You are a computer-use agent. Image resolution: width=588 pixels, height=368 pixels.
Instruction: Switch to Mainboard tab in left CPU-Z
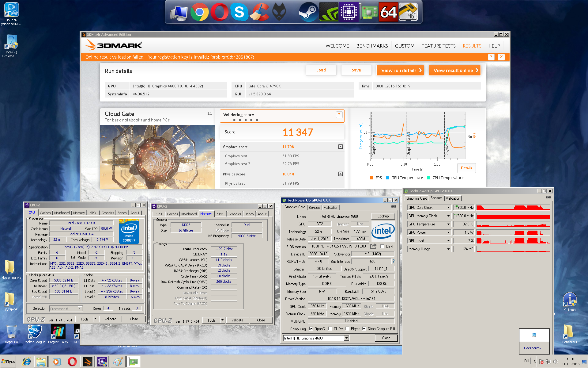coord(62,213)
